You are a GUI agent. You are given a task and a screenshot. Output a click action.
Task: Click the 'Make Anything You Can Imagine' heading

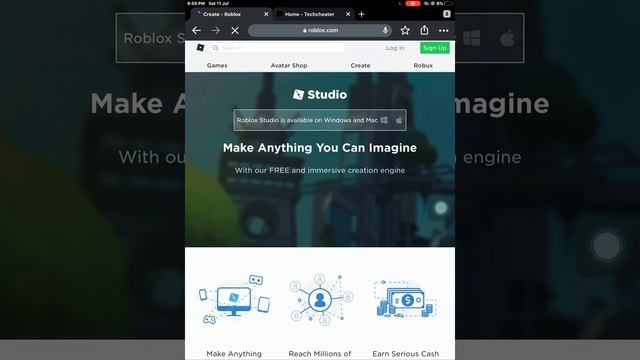pos(320,148)
